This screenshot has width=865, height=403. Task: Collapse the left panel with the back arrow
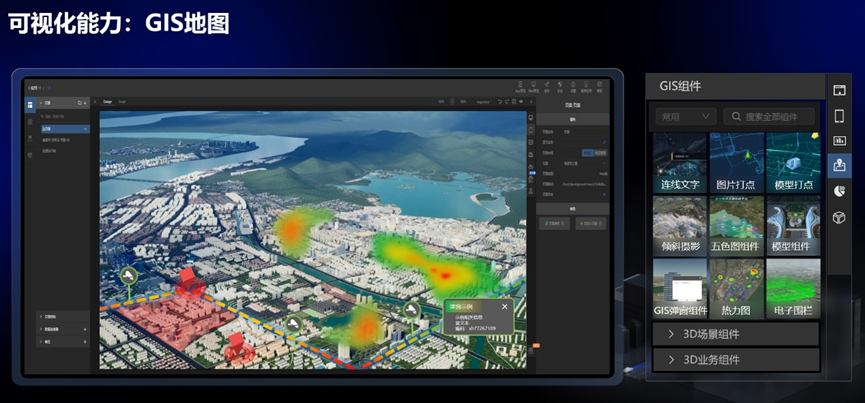point(95,101)
